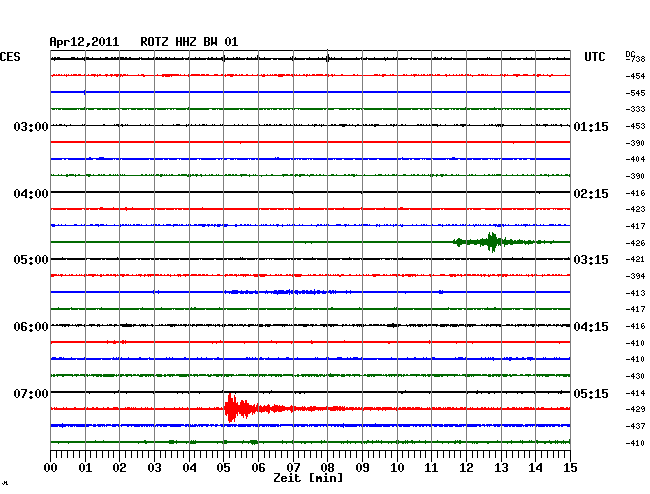The height and width of the screenshot is (494, 650).
Task: Click minute 05 on the time axis
Action: [223, 467]
